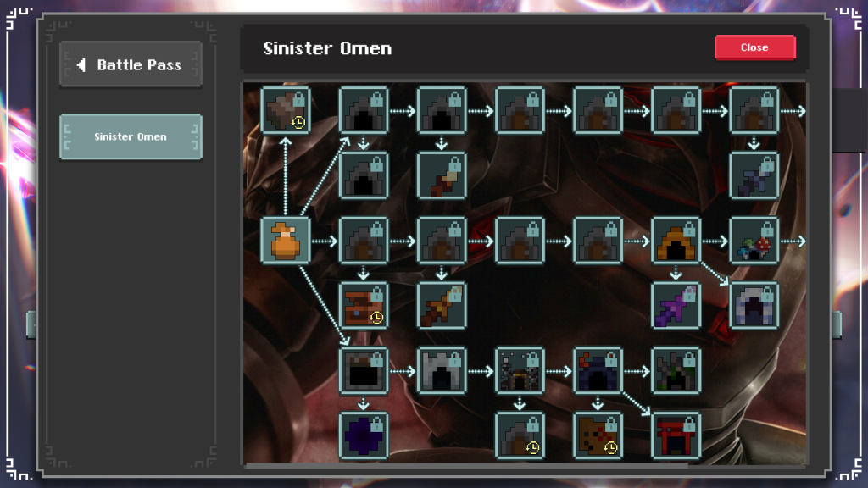Select the blue dark cave node
868x488 pixels.
pyautogui.click(x=598, y=371)
